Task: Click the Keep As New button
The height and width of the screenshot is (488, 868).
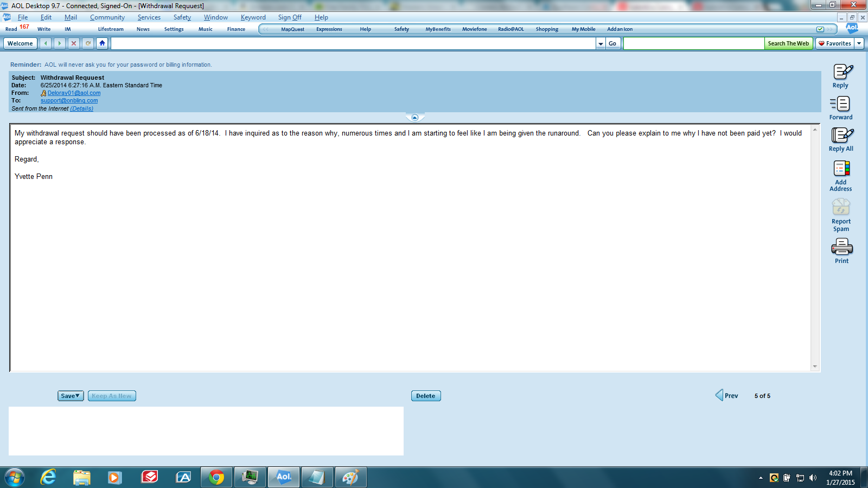Action: [112, 396]
